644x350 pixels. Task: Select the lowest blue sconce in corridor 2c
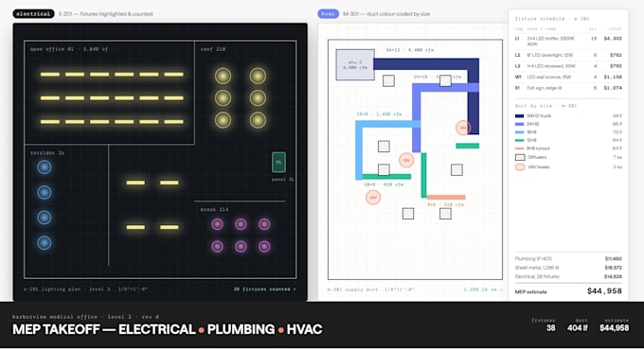pyautogui.click(x=45, y=242)
